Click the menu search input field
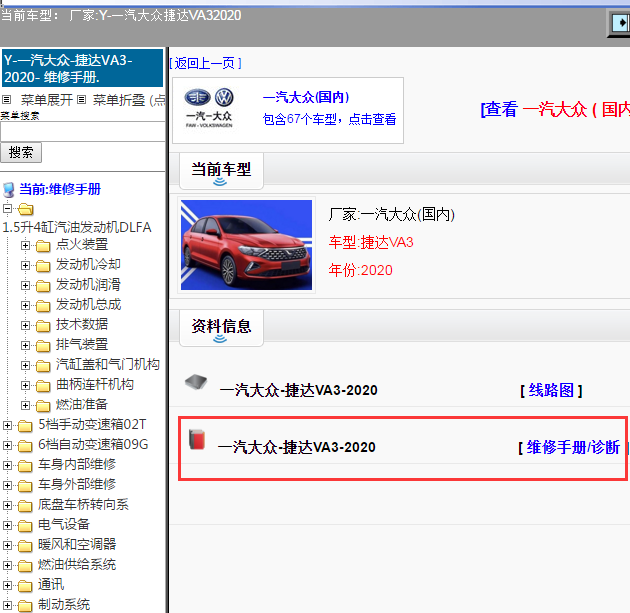 83,132
